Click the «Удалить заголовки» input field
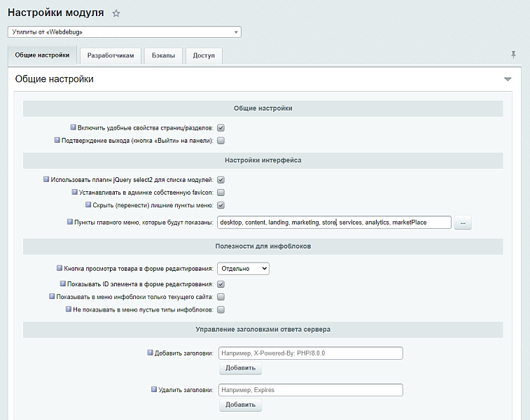 coord(311,390)
